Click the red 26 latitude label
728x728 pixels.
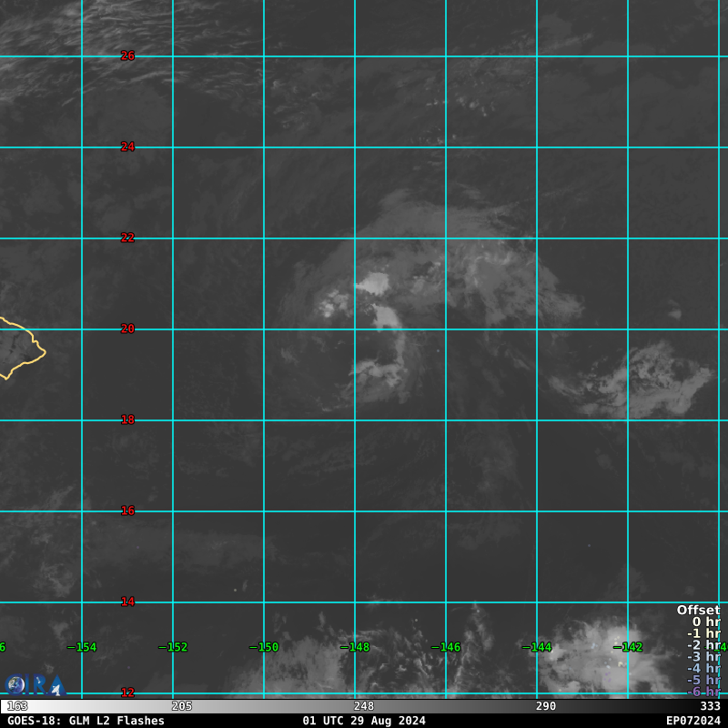127,56
